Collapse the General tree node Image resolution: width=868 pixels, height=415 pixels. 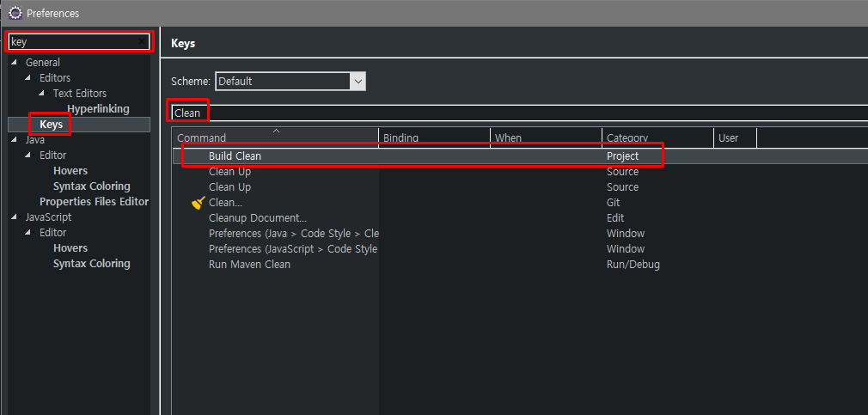(14, 62)
